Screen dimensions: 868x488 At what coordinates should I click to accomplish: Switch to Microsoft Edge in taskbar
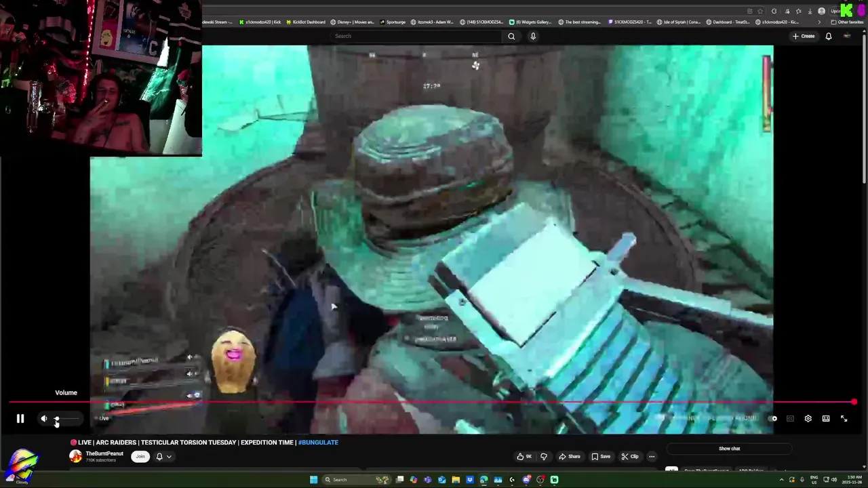point(484,480)
